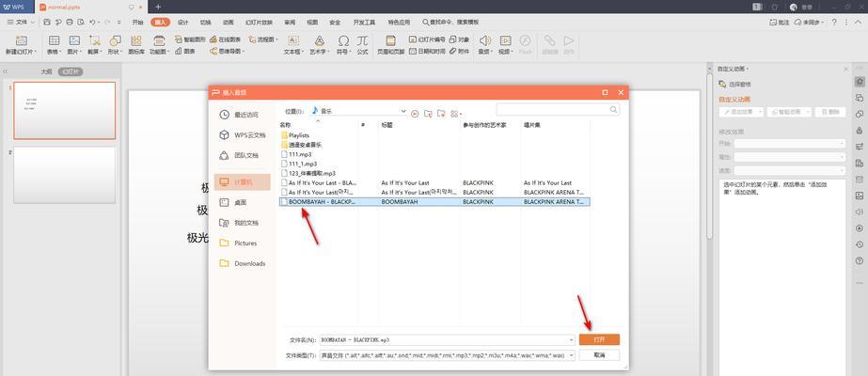The height and width of the screenshot is (376, 868).
Task: Click the Open (打开) button in dialog
Action: pyautogui.click(x=599, y=339)
